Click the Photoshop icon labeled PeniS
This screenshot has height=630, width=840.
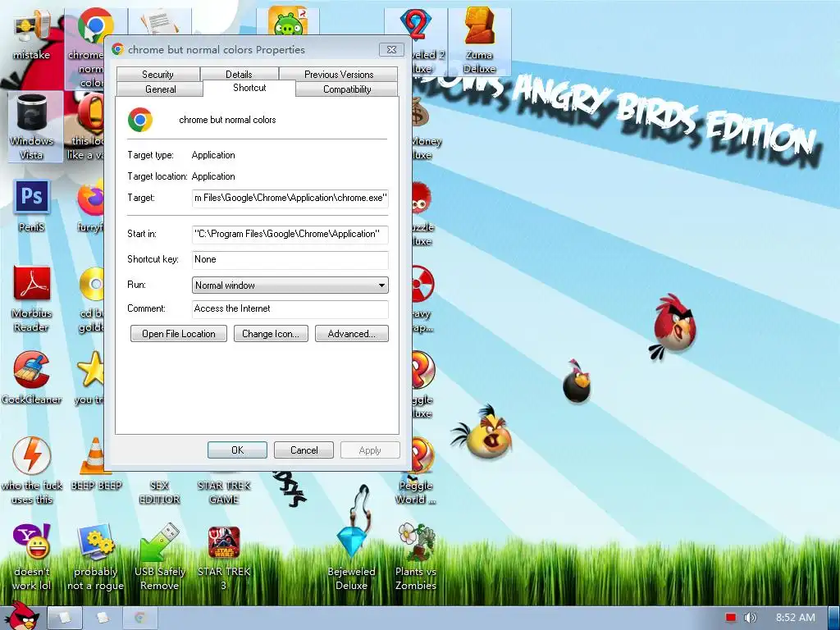(31, 206)
